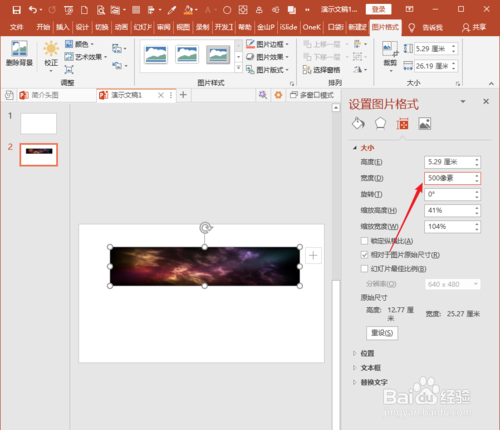500x430 pixels.
Task: Click the Reset (重设) button
Action: coord(382,333)
